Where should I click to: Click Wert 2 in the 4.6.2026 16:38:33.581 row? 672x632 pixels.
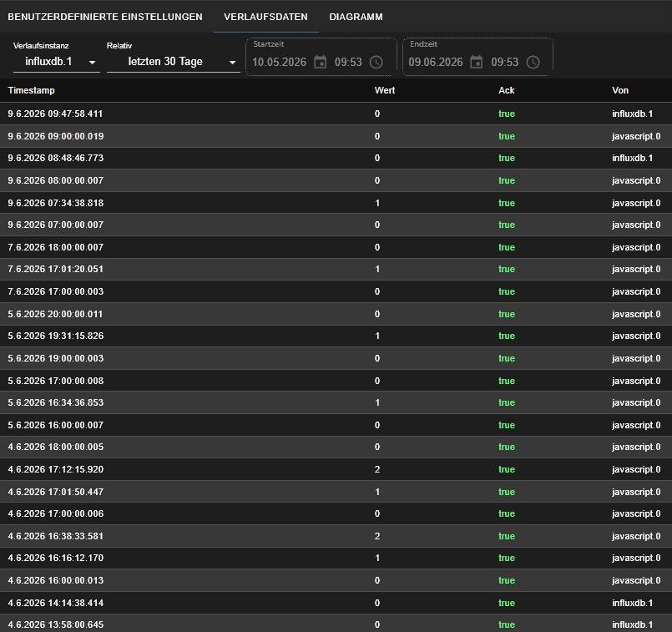[377, 536]
